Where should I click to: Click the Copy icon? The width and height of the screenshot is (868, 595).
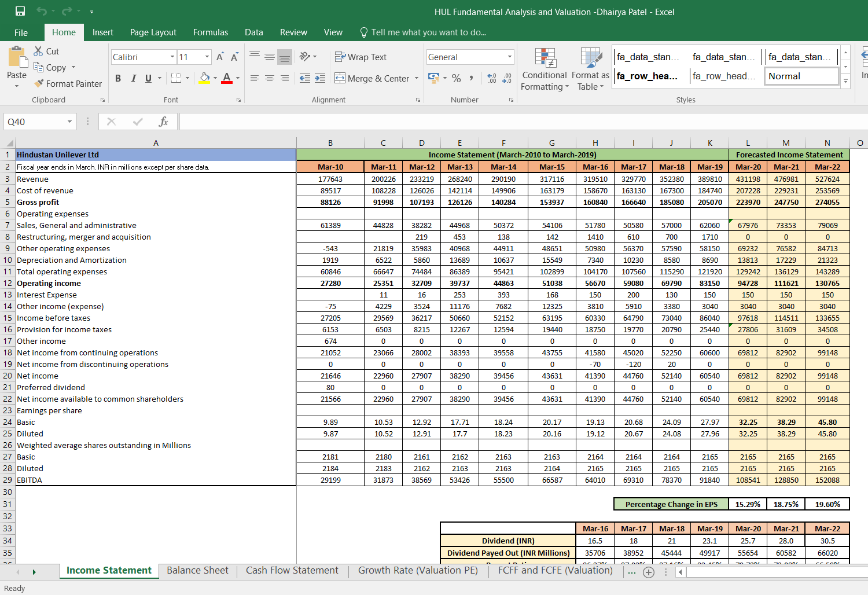pyautogui.click(x=38, y=67)
